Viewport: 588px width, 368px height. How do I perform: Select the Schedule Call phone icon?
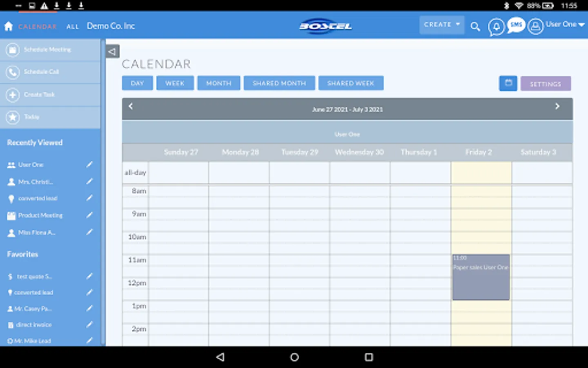13,72
